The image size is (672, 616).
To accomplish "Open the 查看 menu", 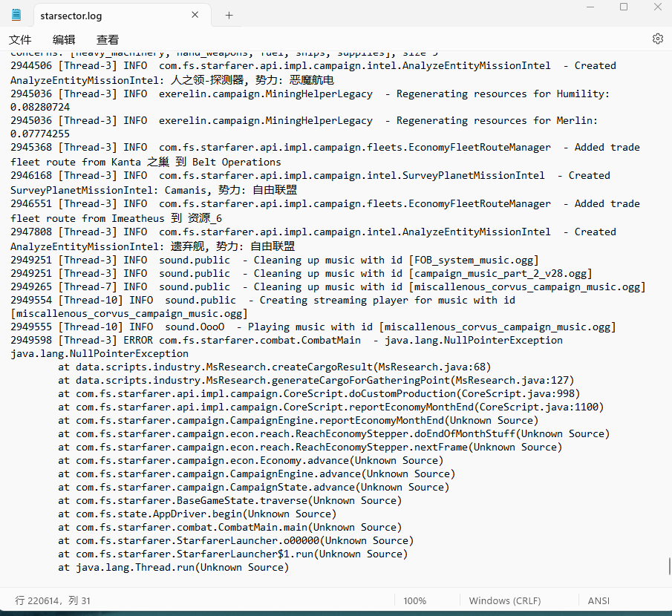I will click(x=108, y=39).
